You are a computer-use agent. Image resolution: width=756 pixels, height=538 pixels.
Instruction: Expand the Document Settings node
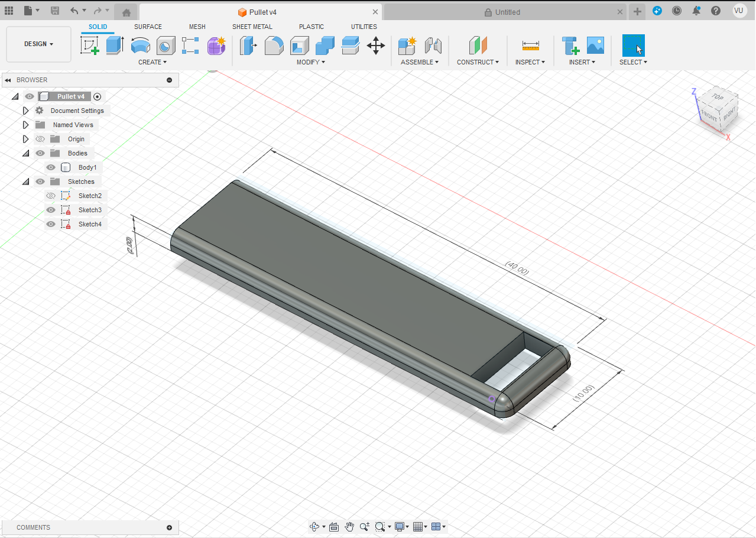click(25, 111)
